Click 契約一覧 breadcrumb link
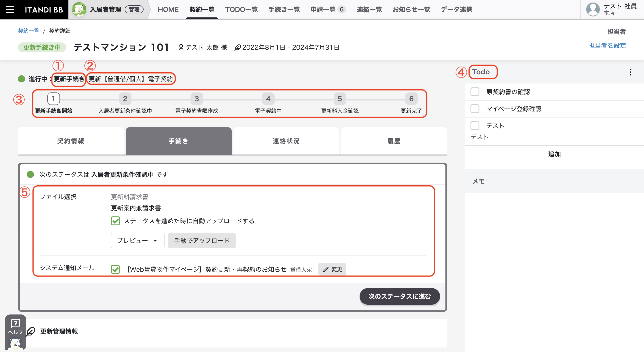The width and height of the screenshot is (644, 352). (28, 31)
